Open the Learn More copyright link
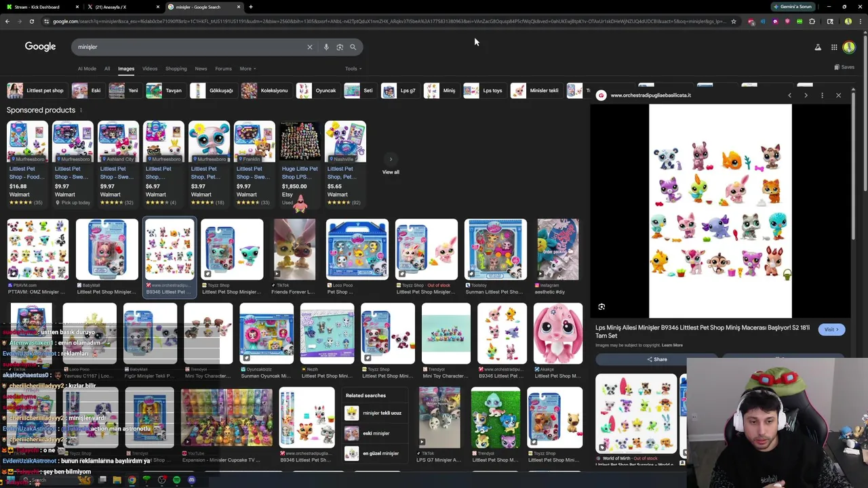This screenshot has width=868, height=488. [x=672, y=345]
